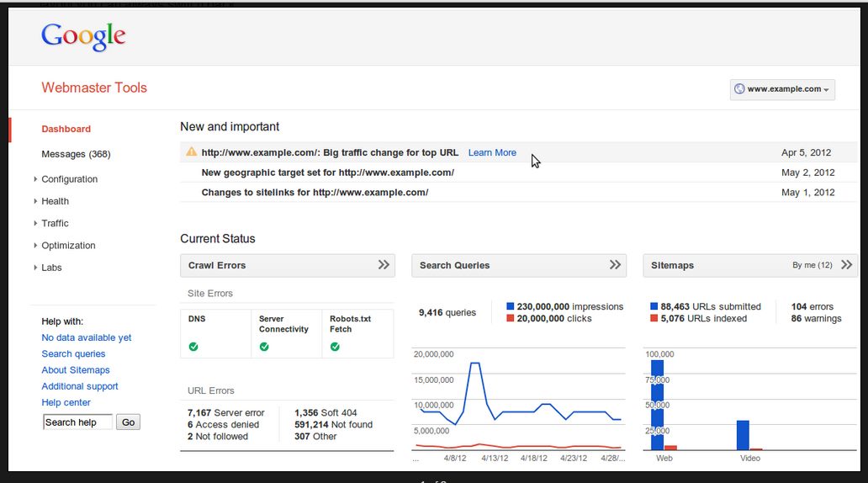Click the green checkmark under DNS
Screen dimensions: 868x483
coord(193,347)
